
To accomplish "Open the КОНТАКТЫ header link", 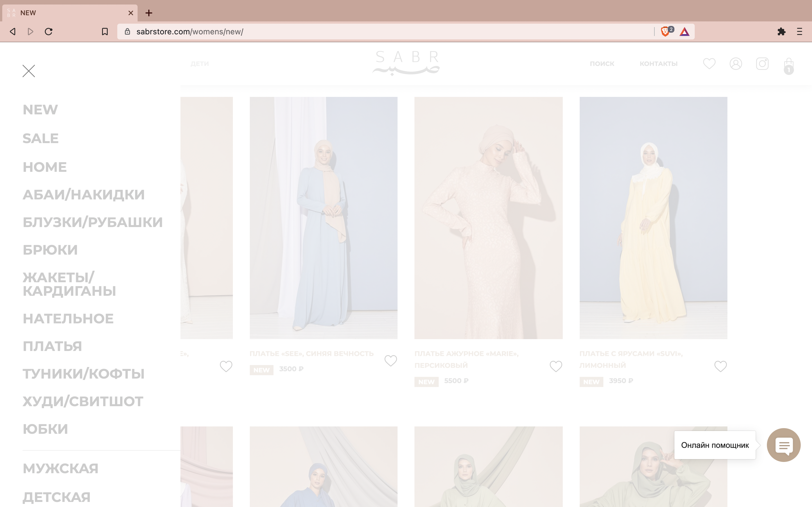I will coord(658,64).
